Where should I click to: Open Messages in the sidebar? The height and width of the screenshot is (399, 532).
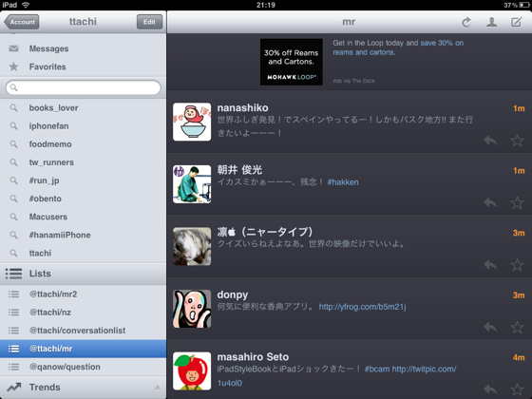[84, 48]
